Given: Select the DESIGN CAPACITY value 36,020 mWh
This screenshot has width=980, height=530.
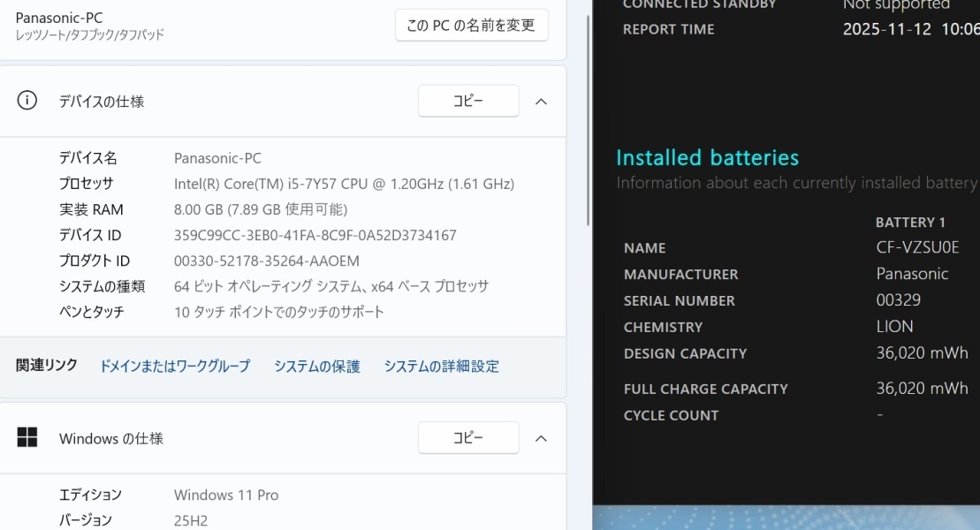Looking at the screenshot, I should point(922,352).
